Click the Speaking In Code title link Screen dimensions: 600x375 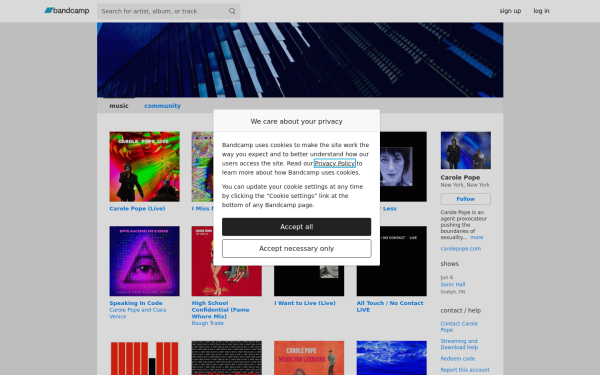click(136, 303)
